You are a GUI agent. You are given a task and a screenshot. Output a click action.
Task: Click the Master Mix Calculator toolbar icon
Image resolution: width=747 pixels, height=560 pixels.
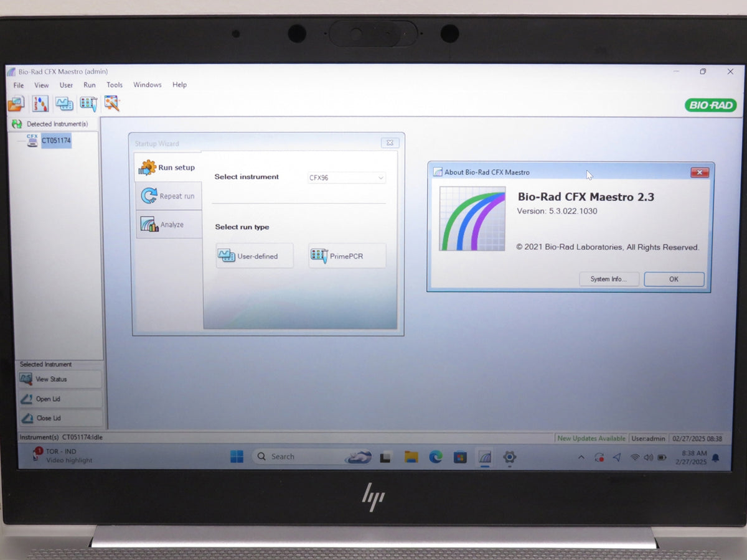tap(40, 103)
